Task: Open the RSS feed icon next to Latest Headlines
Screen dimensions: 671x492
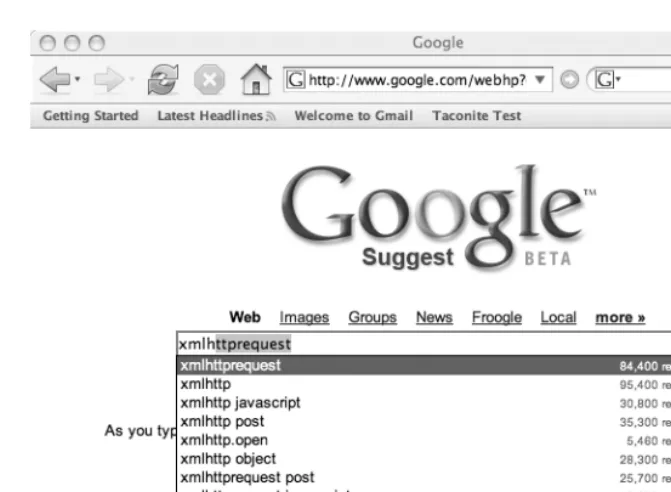Action: [x=270, y=116]
